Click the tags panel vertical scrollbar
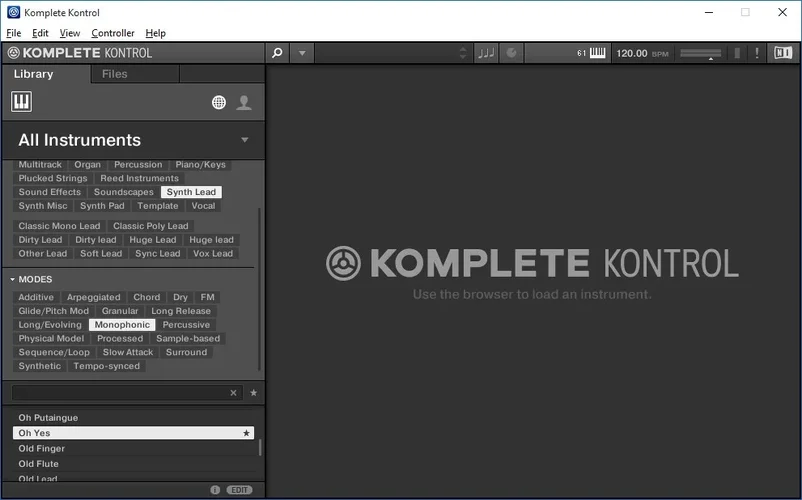The height and width of the screenshot is (500, 802). point(259,289)
